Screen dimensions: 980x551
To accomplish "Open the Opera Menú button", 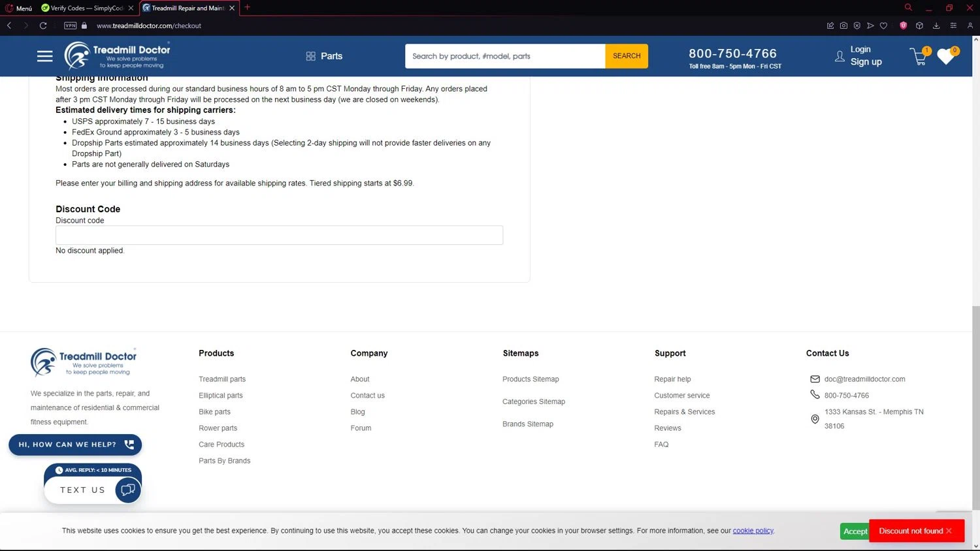I will pos(18,8).
